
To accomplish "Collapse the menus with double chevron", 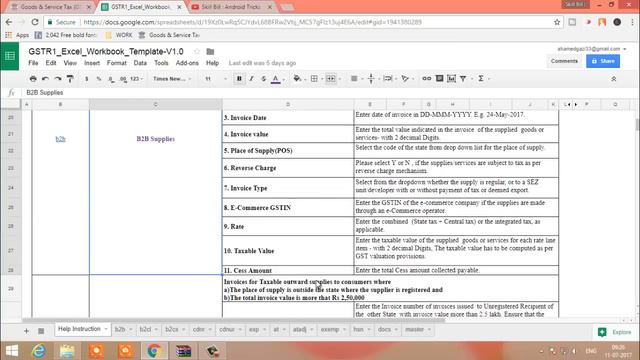I will tap(613, 79).
